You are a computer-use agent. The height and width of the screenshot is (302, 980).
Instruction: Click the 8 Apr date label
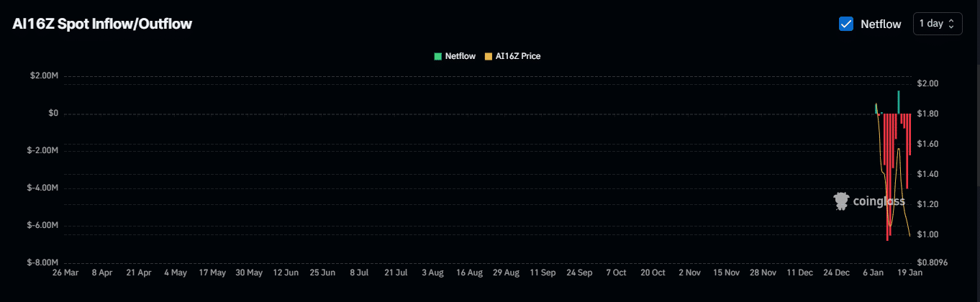[103, 273]
